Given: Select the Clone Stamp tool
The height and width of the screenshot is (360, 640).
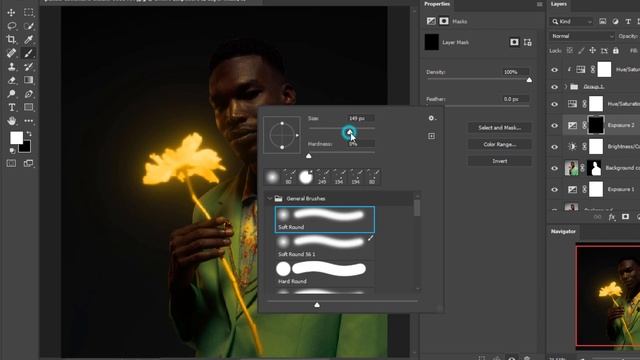Looking at the screenshot, I should pyautogui.click(x=11, y=67).
